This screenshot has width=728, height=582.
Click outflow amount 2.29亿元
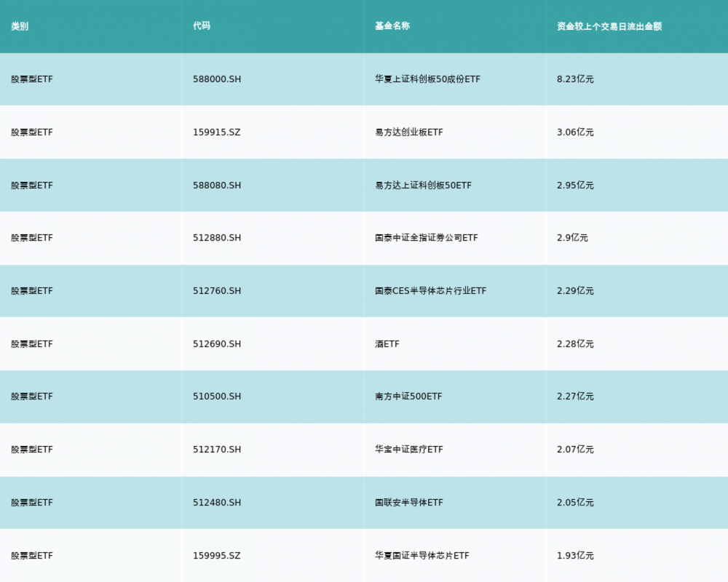[575, 291]
